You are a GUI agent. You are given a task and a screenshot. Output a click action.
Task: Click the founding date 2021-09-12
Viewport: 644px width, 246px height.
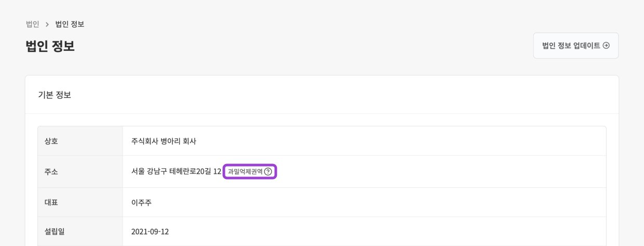click(x=150, y=231)
